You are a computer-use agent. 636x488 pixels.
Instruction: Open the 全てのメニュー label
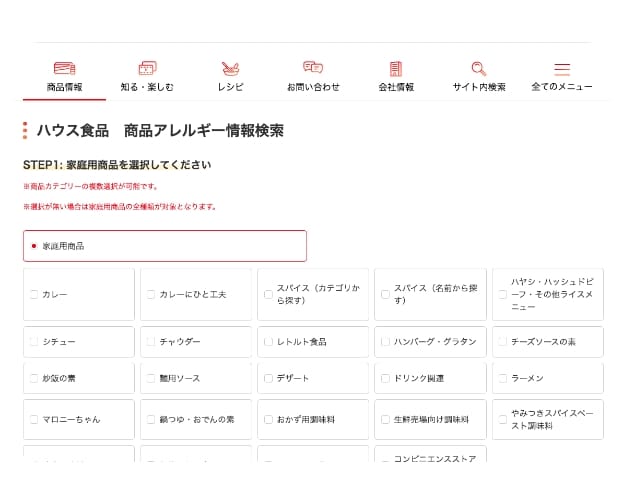(x=562, y=87)
